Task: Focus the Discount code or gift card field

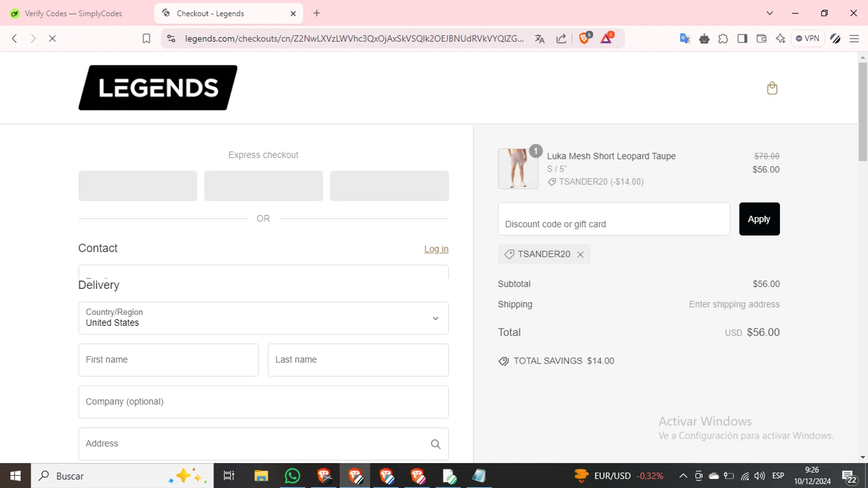Action: (x=614, y=219)
